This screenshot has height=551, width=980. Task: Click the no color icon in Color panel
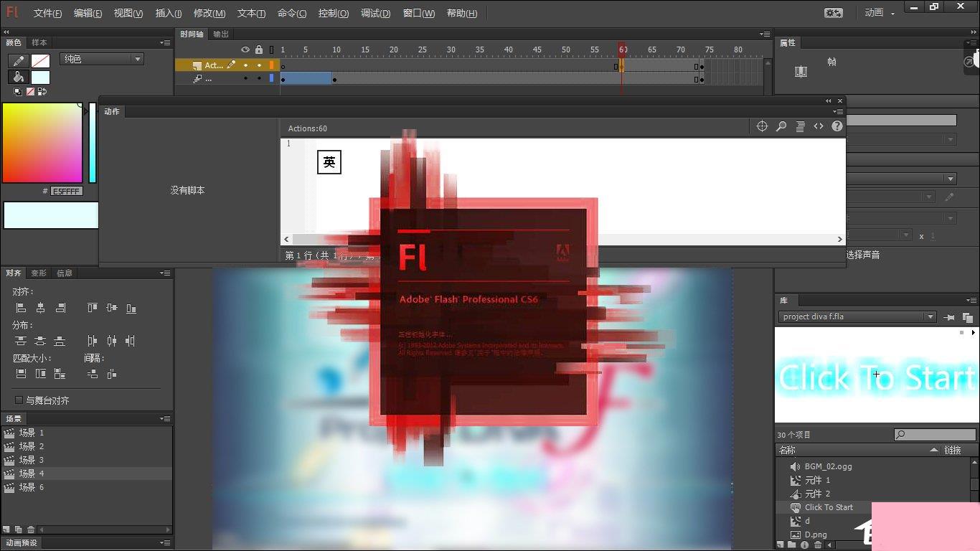click(x=30, y=92)
